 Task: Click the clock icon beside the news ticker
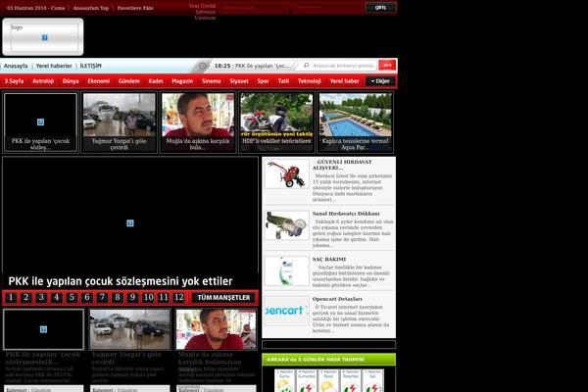[203, 66]
